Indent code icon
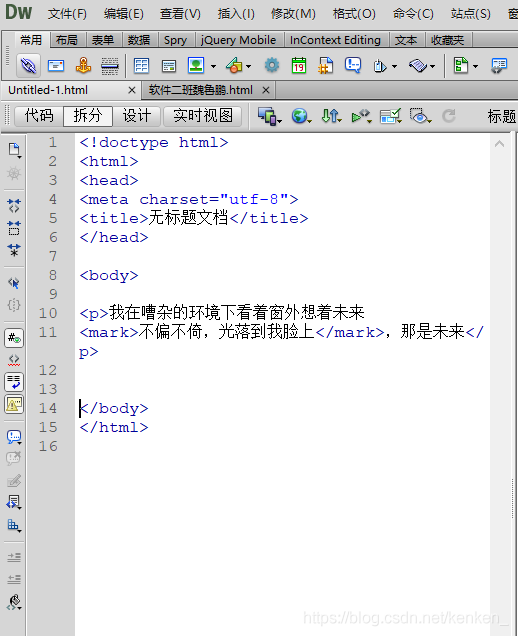 (x=14, y=557)
